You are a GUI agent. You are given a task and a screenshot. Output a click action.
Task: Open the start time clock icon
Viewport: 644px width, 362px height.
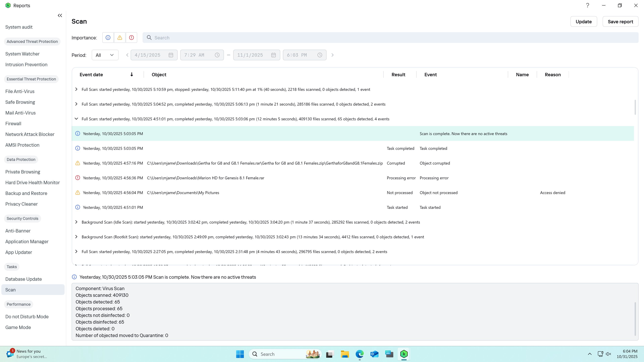pyautogui.click(x=217, y=55)
